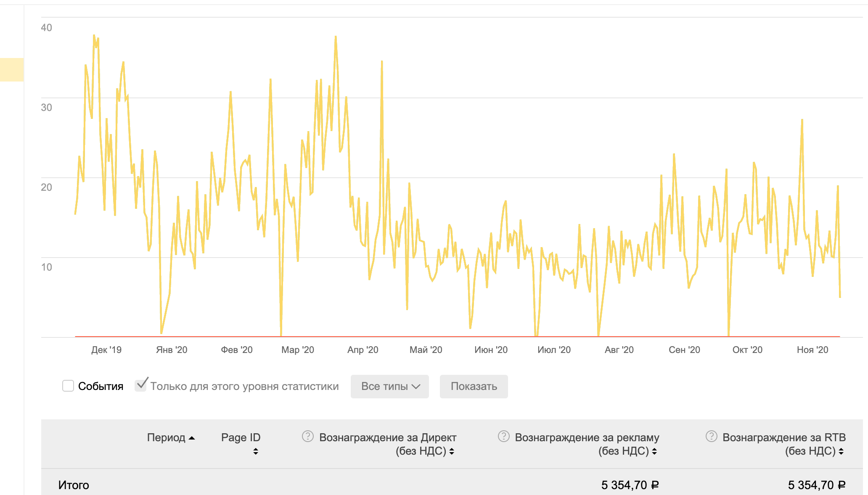Toggle Только для этого уровня статистики checkbox
The width and height of the screenshot is (868, 495).
point(140,386)
